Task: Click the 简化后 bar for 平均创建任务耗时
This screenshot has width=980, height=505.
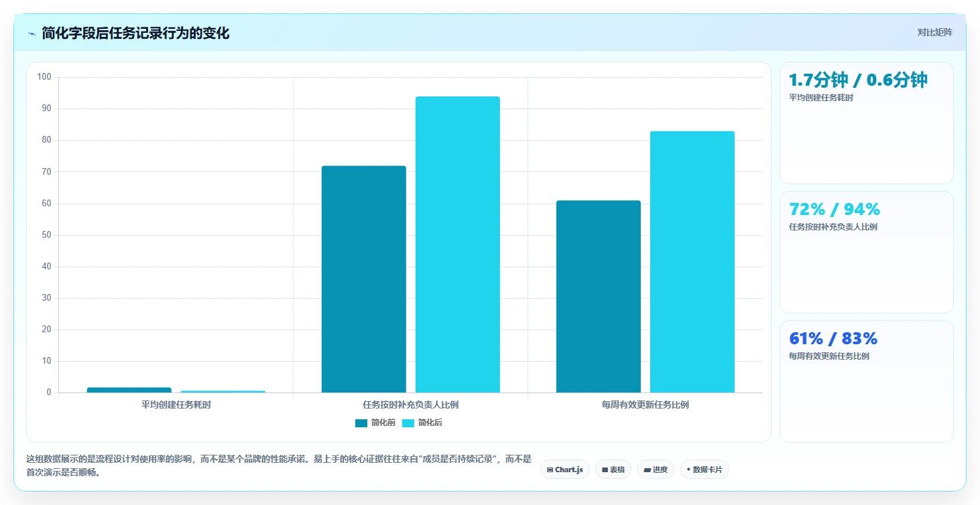Action: click(x=223, y=391)
